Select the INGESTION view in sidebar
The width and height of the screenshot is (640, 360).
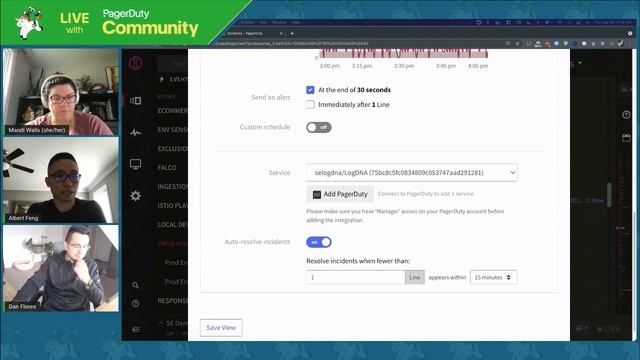pos(172,187)
